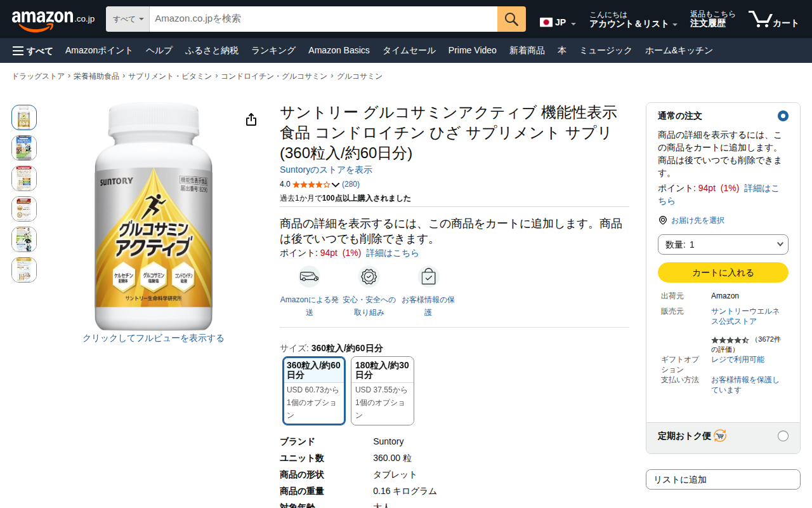Open the 数量 quantity dropdown
812x508 pixels.
pyautogui.click(x=723, y=244)
